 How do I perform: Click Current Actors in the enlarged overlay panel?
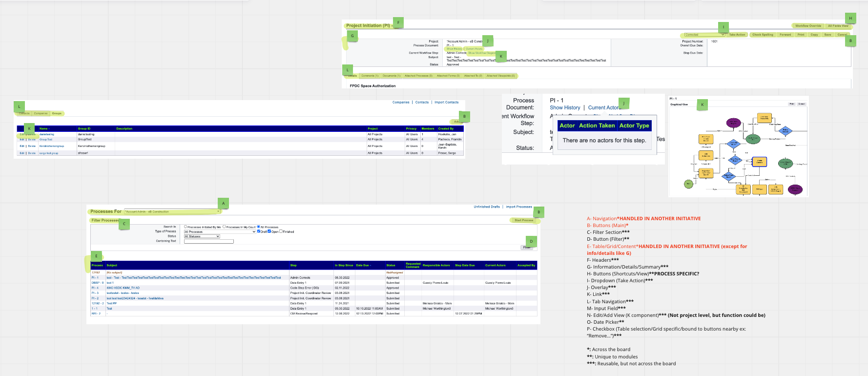pos(605,108)
